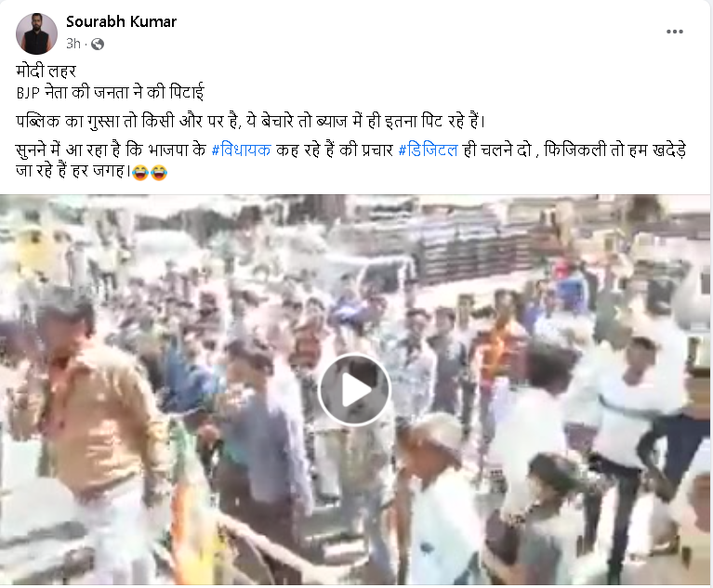Click the globe public audience icon
The height and width of the screenshot is (588, 713).
[98, 44]
